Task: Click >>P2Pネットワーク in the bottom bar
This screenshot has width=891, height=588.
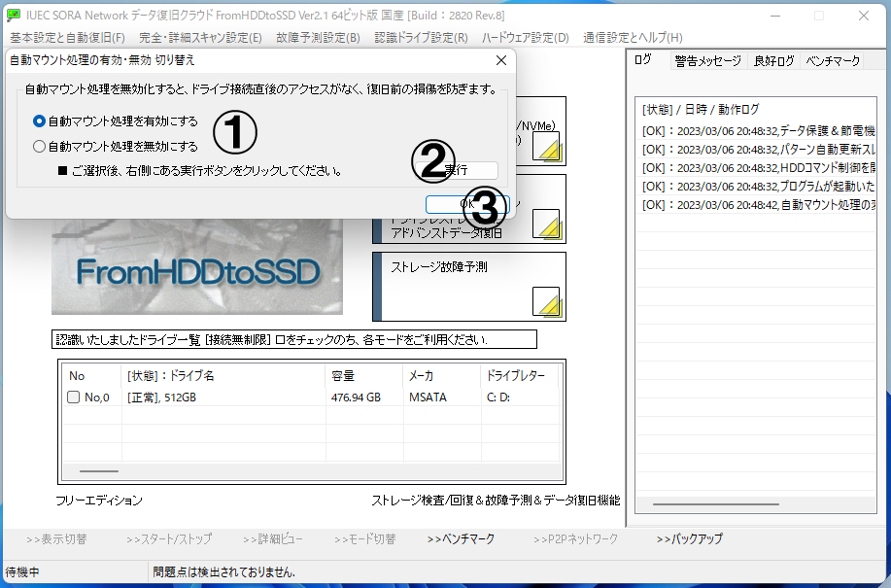Action: [575, 539]
